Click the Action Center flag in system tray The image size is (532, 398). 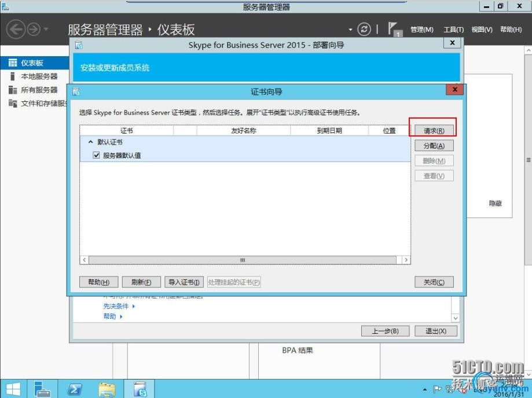pyautogui.click(x=437, y=389)
